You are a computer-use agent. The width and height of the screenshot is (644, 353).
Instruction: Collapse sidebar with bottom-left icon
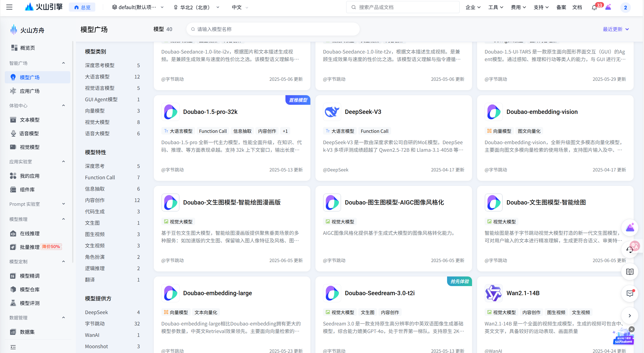(x=13, y=347)
